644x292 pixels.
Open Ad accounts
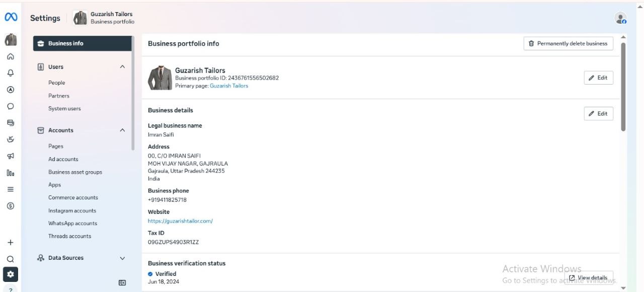pos(63,159)
